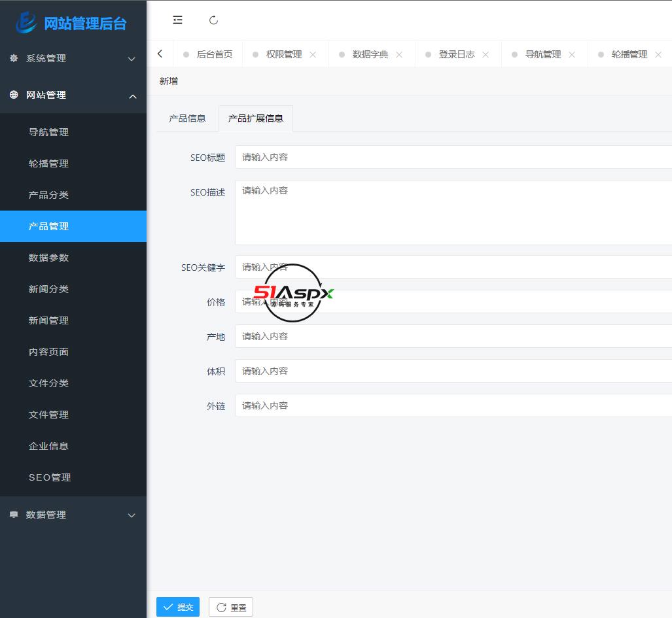The width and height of the screenshot is (672, 618).
Task: Switch to the 登录日志 tab
Action: click(x=457, y=54)
